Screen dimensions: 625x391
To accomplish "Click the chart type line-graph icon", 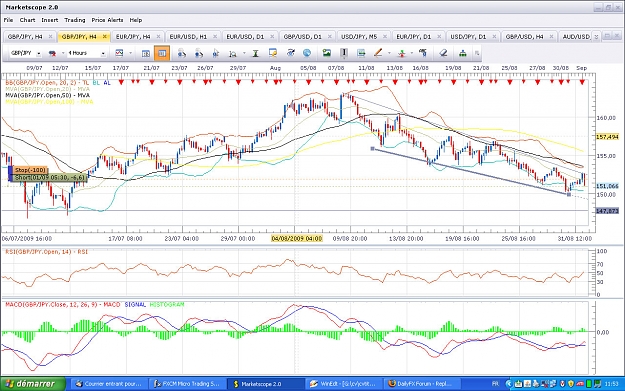I will [119, 53].
